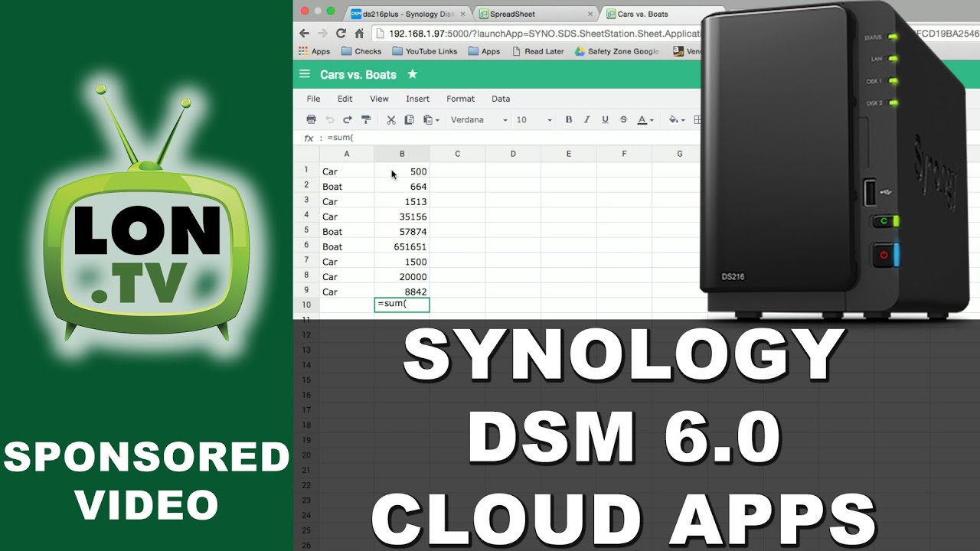Image resolution: width=980 pixels, height=551 pixels.
Task: Open the Insert menu
Action: pos(417,99)
